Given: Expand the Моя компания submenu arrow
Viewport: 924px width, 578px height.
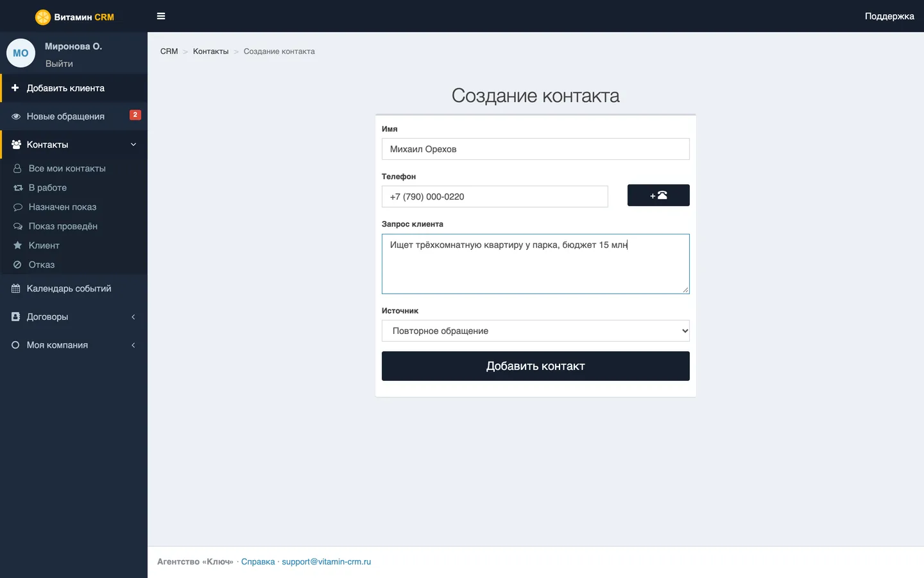Looking at the screenshot, I should click(x=133, y=345).
